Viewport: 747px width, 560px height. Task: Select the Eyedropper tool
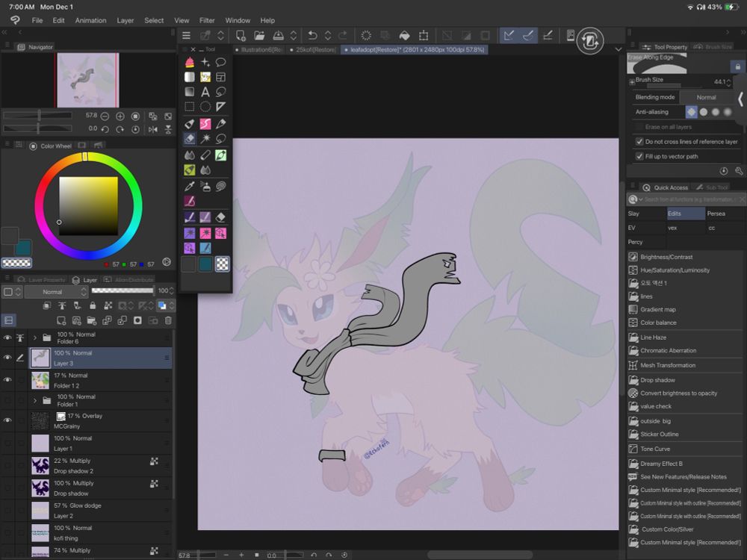[190, 186]
